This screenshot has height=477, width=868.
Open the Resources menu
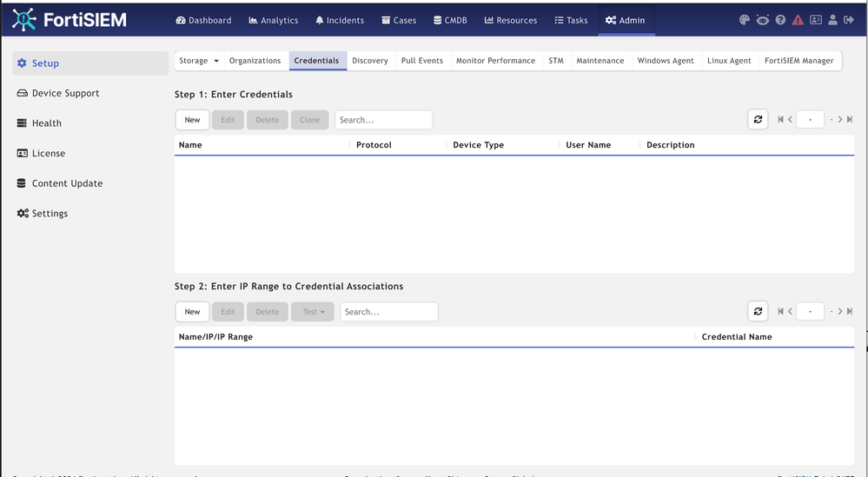click(x=510, y=20)
